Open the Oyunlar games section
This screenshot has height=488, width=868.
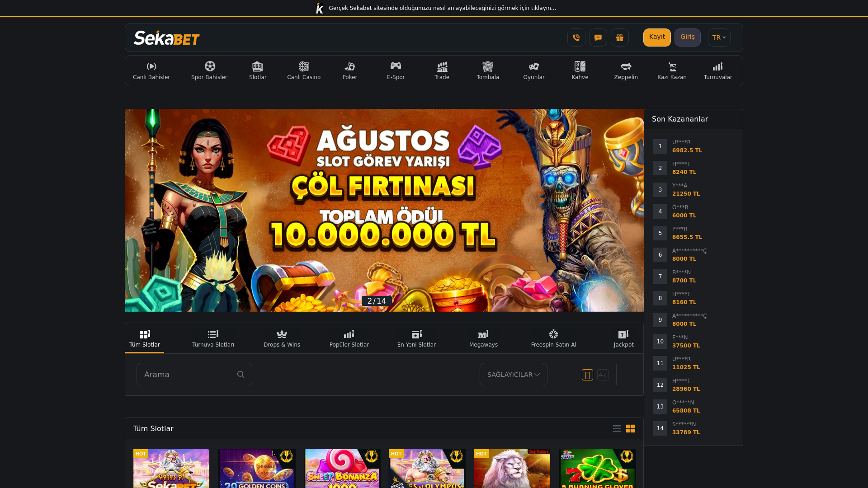(534, 71)
